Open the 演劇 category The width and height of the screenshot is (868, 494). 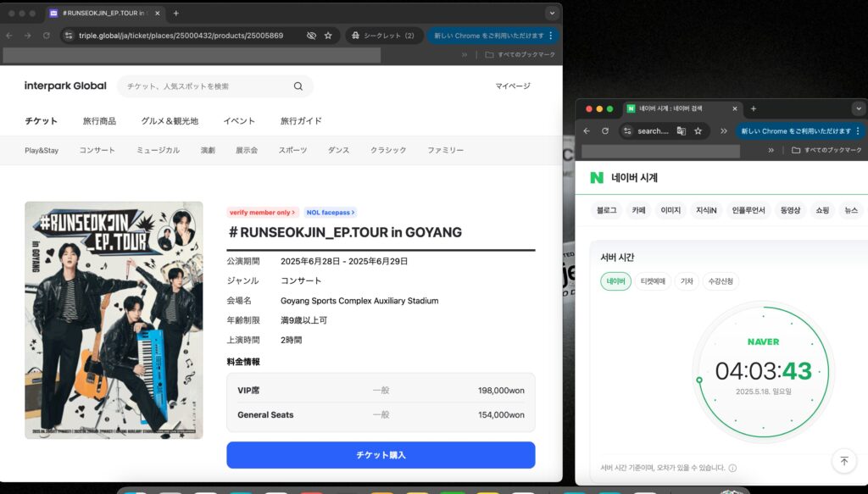coord(208,151)
